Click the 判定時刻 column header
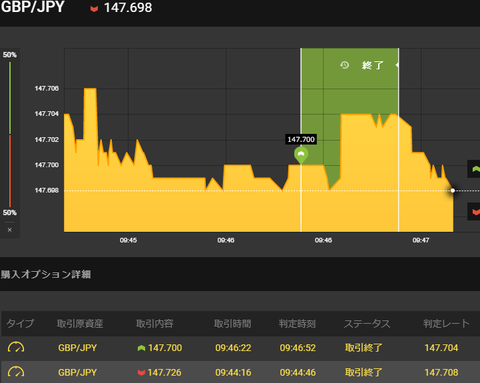Viewport: 480px width, 383px height. tap(297, 323)
